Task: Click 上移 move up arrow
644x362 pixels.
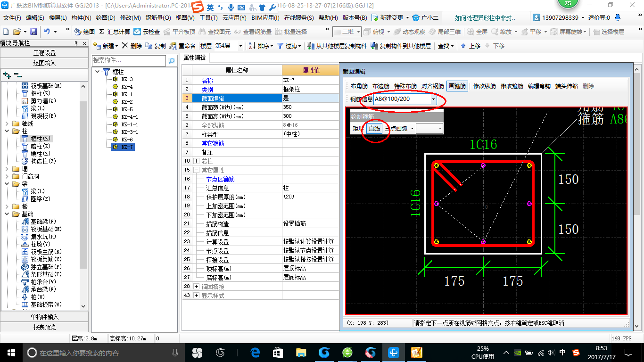Action: (x=471, y=46)
